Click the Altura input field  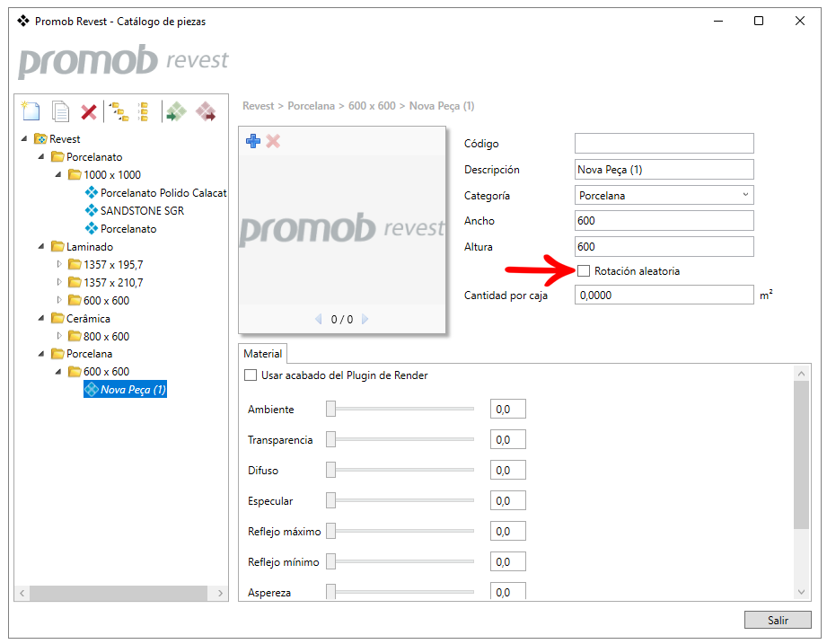(664, 246)
